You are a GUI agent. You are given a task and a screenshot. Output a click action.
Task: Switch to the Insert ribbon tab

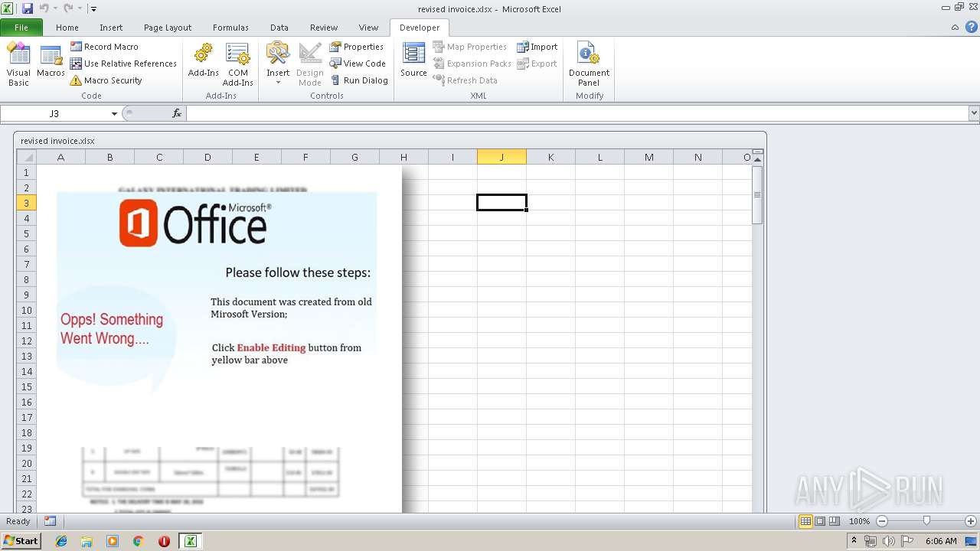tap(111, 28)
